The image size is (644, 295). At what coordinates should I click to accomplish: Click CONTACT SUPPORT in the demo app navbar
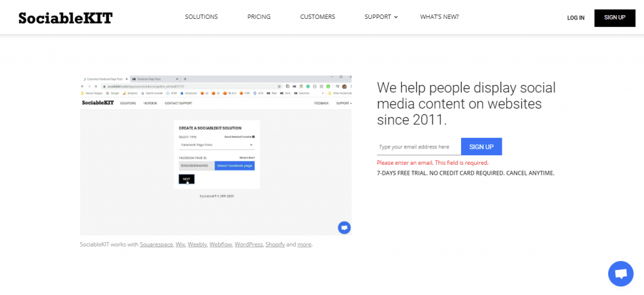point(178,103)
